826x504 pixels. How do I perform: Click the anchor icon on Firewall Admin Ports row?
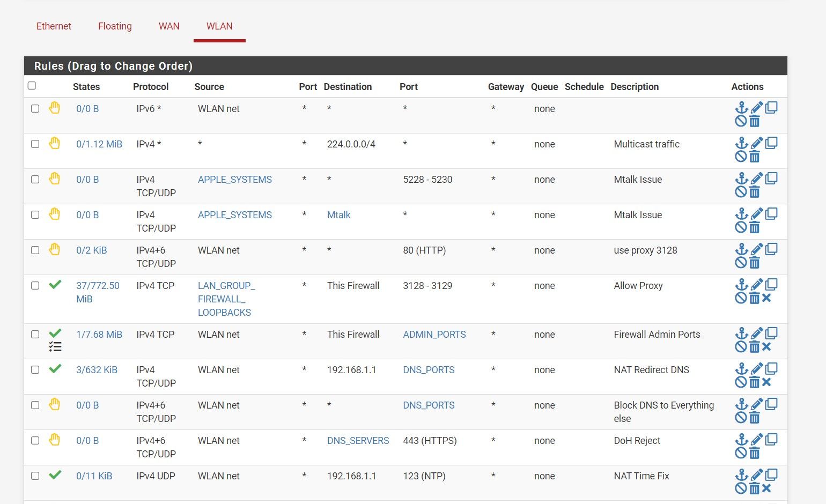coord(741,333)
